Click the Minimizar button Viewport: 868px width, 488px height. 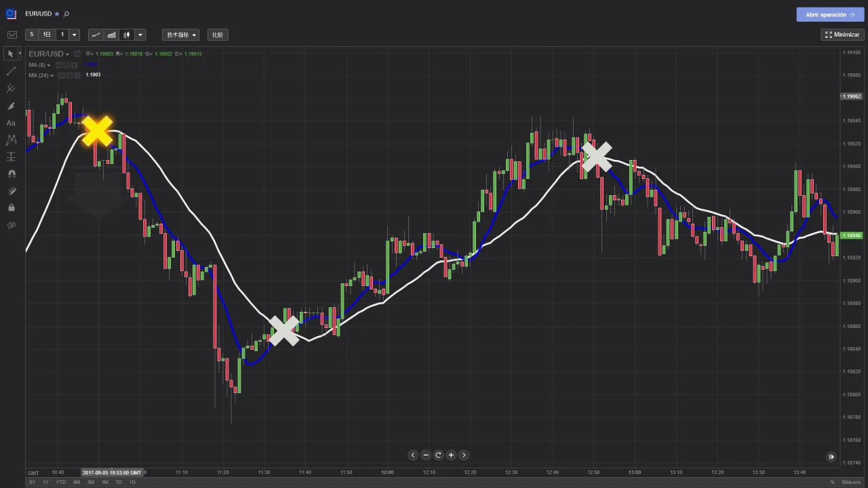coord(842,35)
